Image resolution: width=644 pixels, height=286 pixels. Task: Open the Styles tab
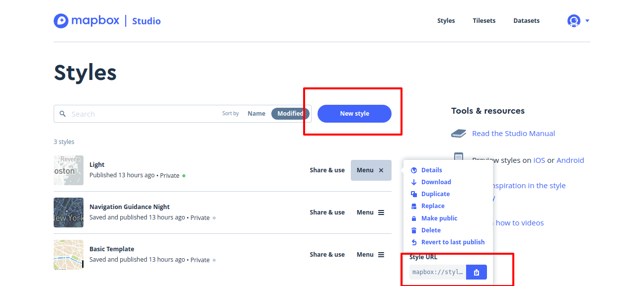point(446,21)
